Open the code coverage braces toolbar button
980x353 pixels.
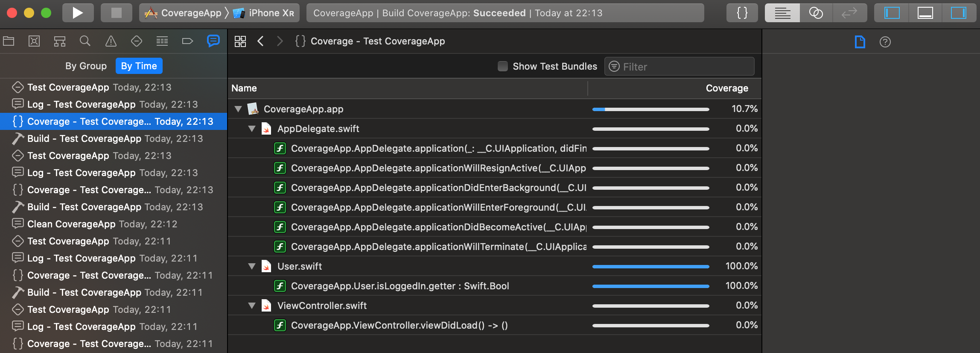pyautogui.click(x=742, y=13)
